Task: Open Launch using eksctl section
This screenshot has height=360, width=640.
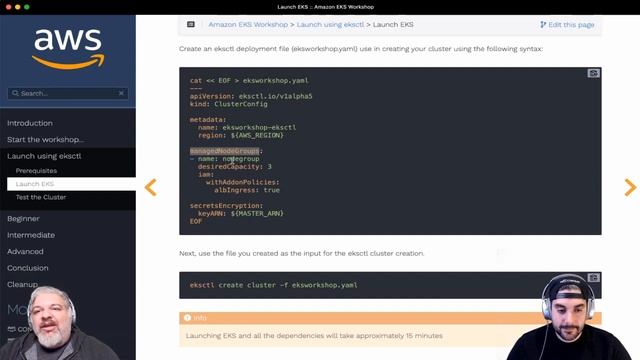Action: click(44, 156)
